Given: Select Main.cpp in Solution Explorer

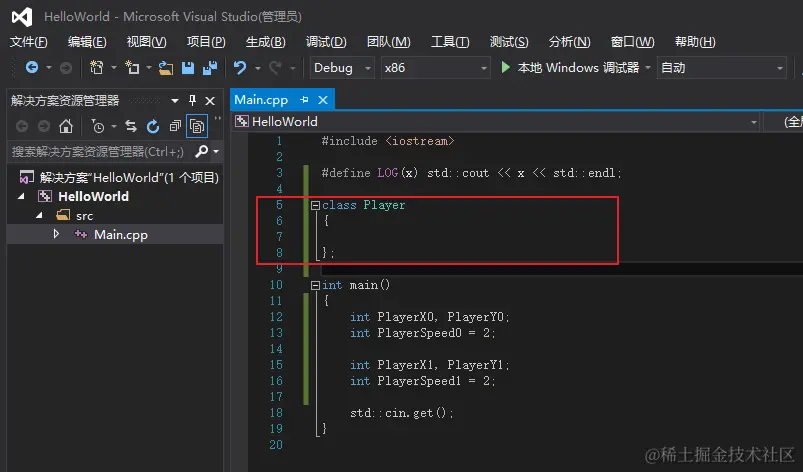Looking at the screenshot, I should (121, 235).
